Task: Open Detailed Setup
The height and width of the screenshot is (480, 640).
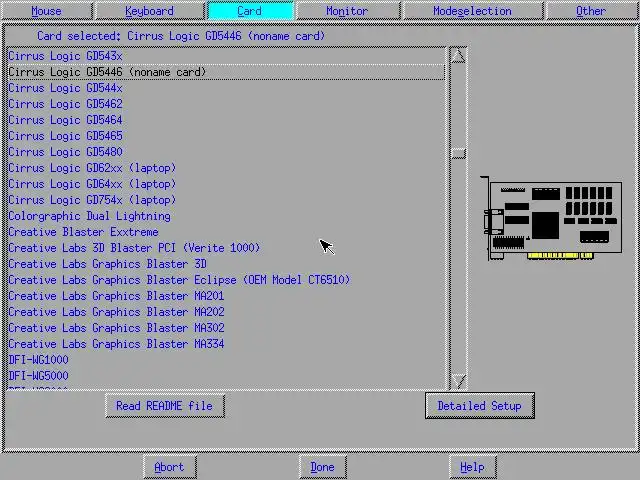Action: point(480,406)
